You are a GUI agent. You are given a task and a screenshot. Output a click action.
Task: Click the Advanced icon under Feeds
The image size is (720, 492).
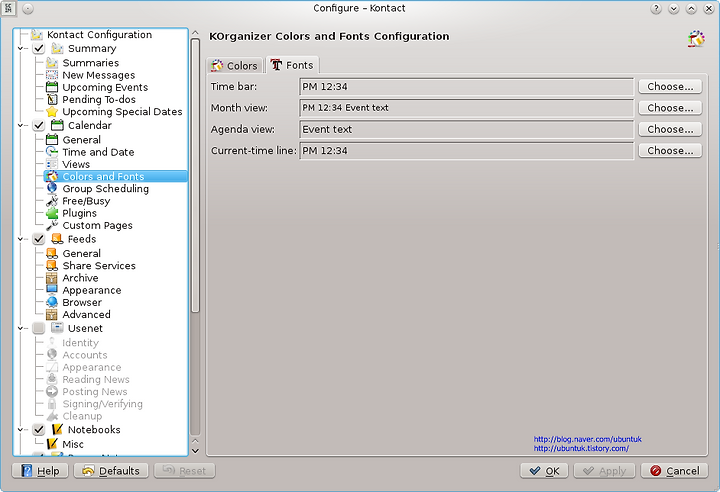click(52, 315)
